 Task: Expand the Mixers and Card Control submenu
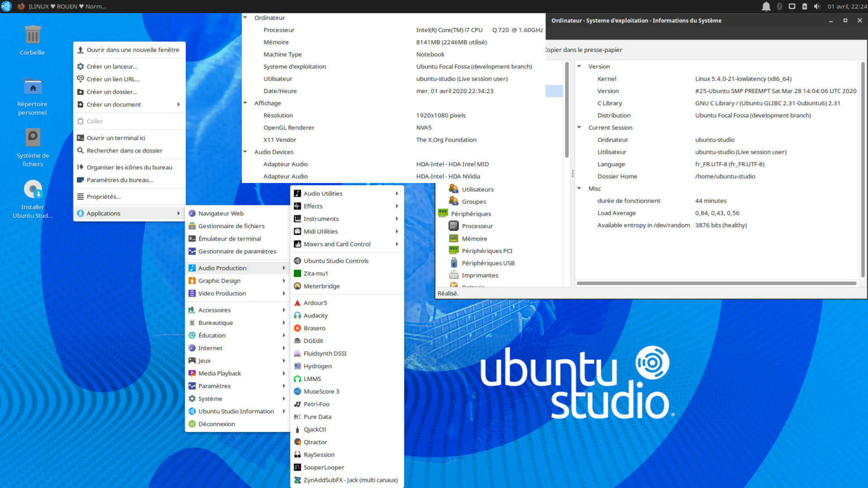coord(337,244)
